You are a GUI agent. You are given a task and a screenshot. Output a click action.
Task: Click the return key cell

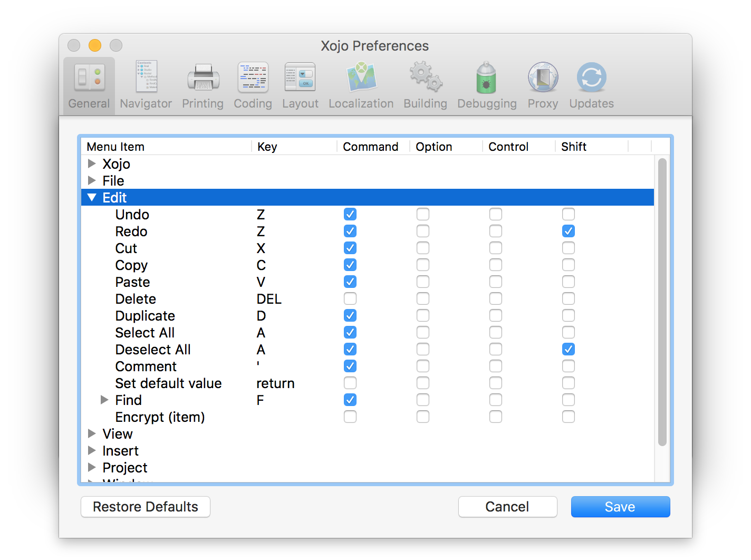click(x=275, y=383)
